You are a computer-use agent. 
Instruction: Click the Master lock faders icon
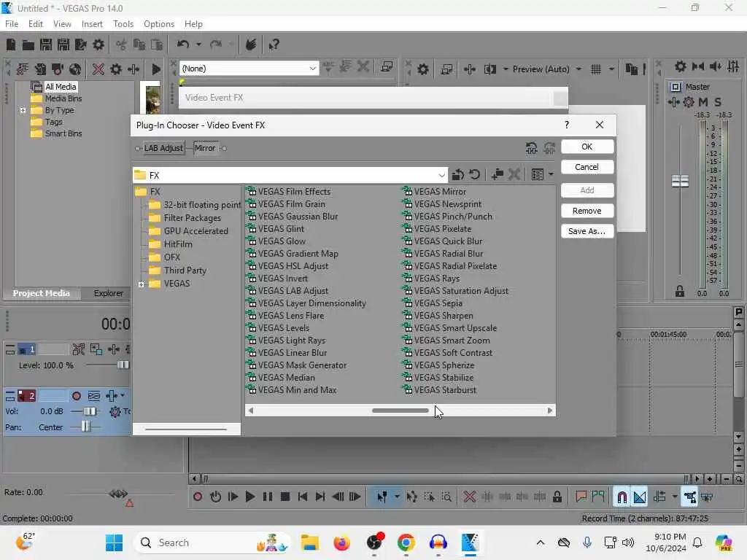point(679,292)
